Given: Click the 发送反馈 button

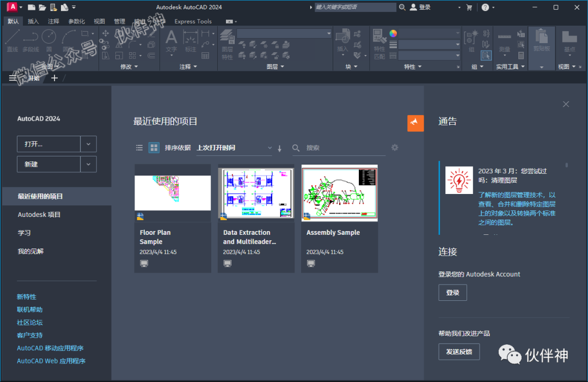Looking at the screenshot, I should pyautogui.click(x=459, y=351).
